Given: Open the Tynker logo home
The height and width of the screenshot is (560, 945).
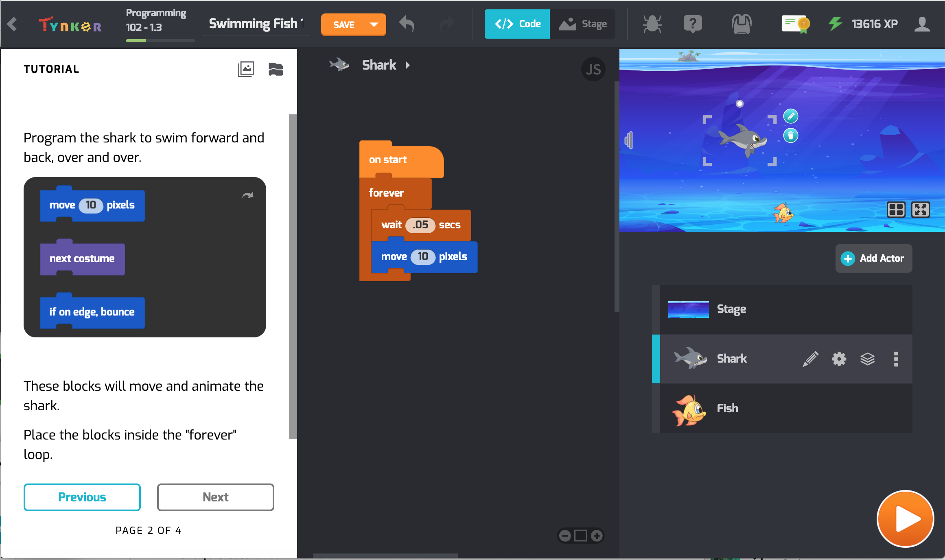Looking at the screenshot, I should click(70, 25).
